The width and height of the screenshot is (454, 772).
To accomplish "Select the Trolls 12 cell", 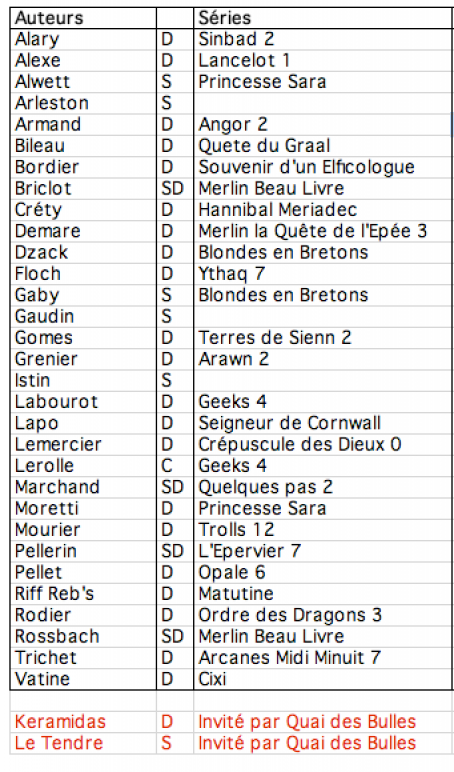I will coord(323,530).
